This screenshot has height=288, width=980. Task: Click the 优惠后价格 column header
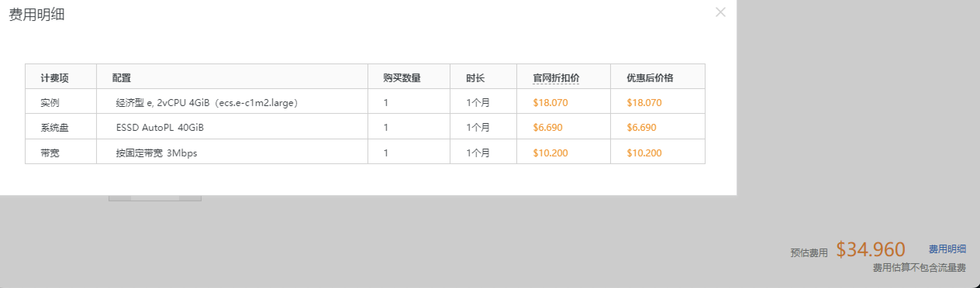point(650,78)
